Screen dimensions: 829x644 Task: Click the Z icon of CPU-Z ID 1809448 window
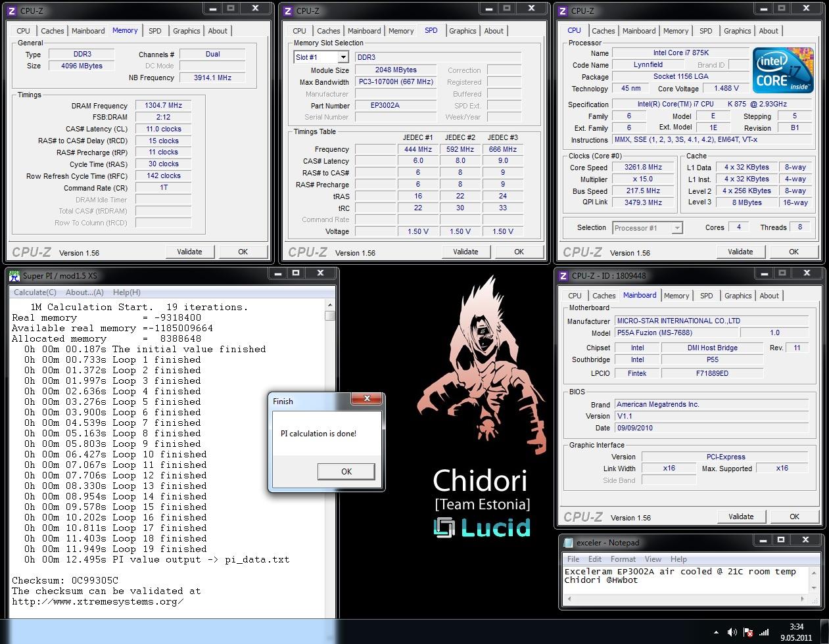coord(563,276)
